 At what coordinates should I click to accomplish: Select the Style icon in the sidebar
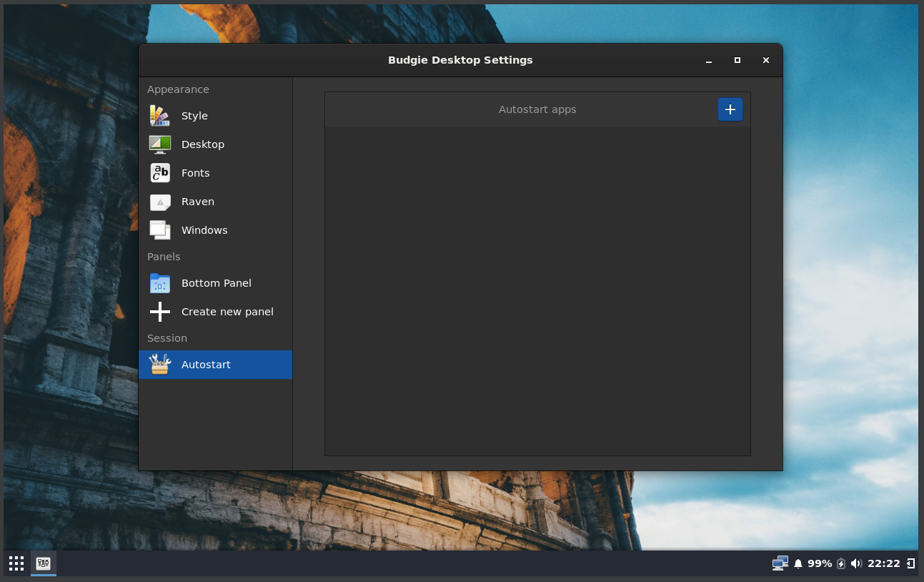point(159,115)
